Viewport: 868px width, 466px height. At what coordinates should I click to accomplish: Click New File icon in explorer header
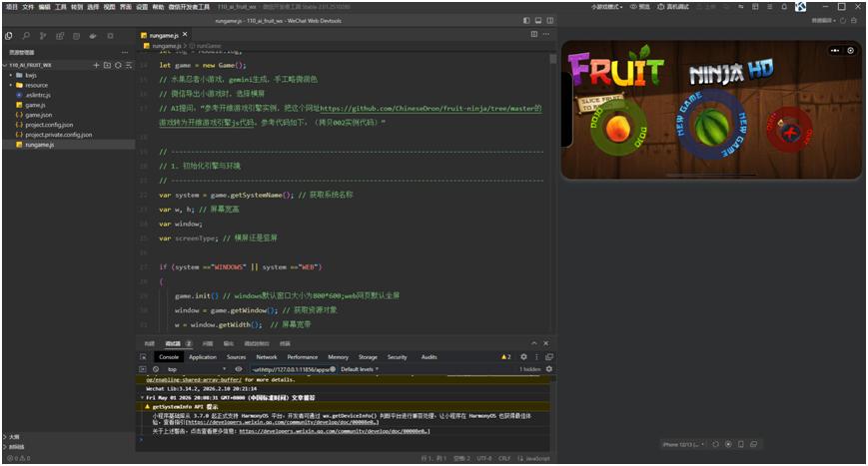coord(96,65)
